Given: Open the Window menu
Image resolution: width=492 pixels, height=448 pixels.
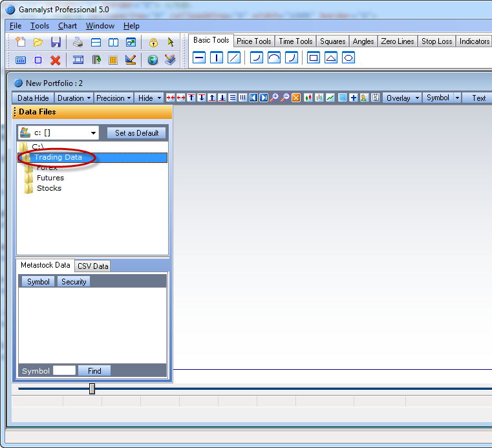Looking at the screenshot, I should 100,26.
